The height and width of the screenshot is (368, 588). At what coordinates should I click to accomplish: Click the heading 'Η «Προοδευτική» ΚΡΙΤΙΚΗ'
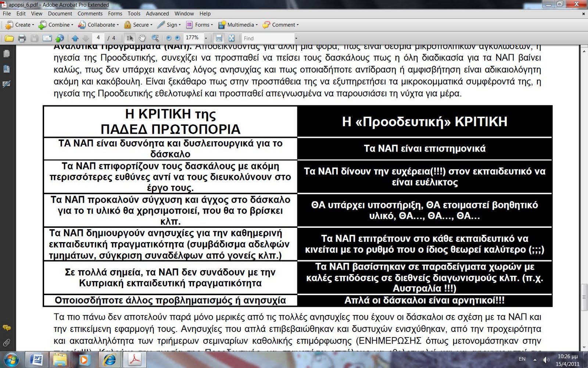tap(424, 121)
